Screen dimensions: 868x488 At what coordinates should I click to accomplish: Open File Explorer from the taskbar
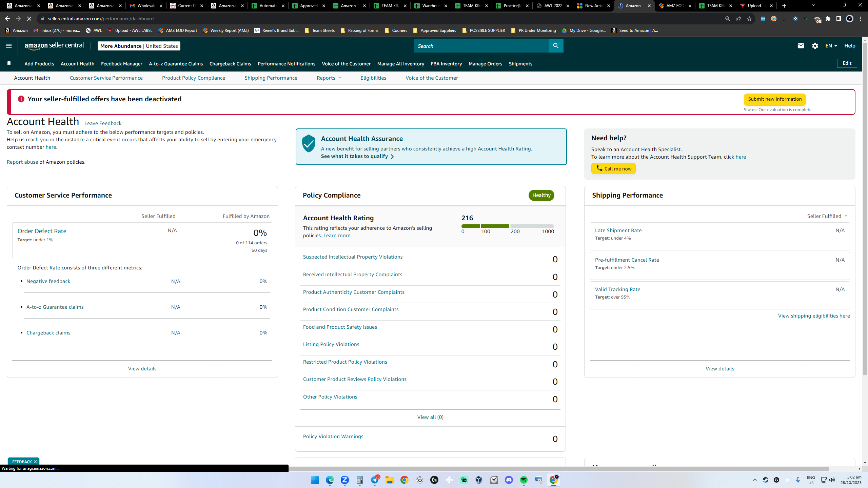pos(389,480)
